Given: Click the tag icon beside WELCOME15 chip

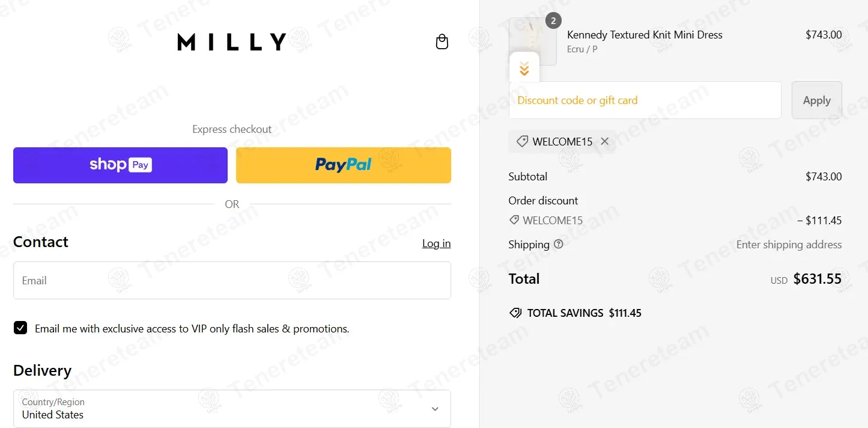Looking at the screenshot, I should coord(522,141).
